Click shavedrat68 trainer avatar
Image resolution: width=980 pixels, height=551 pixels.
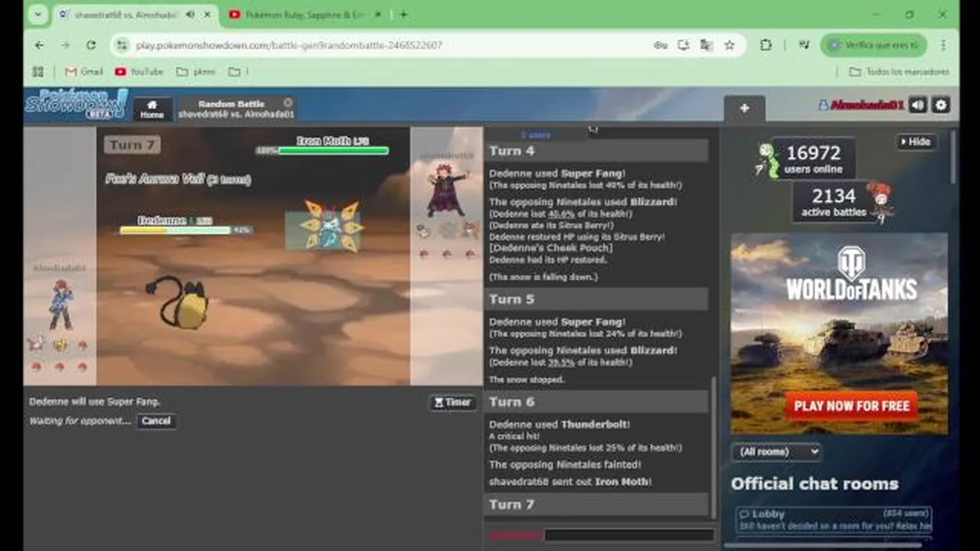pyautogui.click(x=446, y=190)
